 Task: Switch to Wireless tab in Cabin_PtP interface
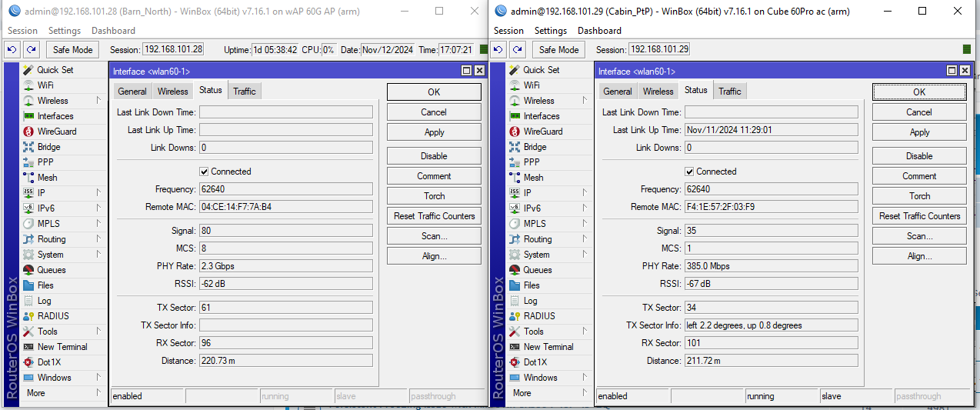(658, 92)
